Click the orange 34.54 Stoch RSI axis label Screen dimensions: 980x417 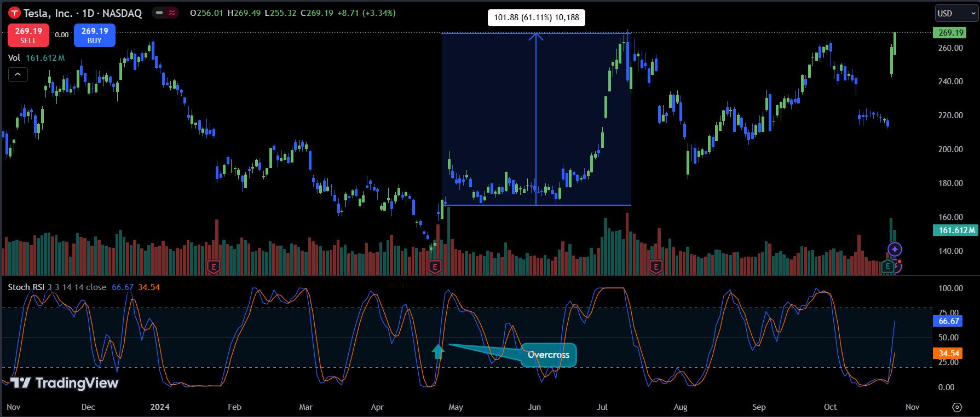pyautogui.click(x=948, y=354)
